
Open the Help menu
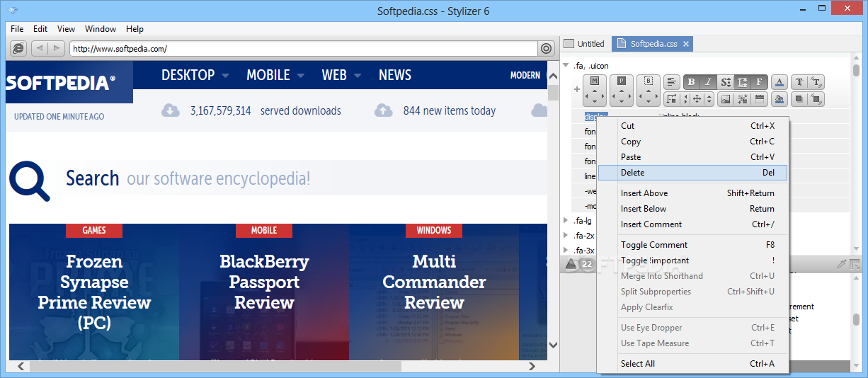pyautogui.click(x=135, y=29)
